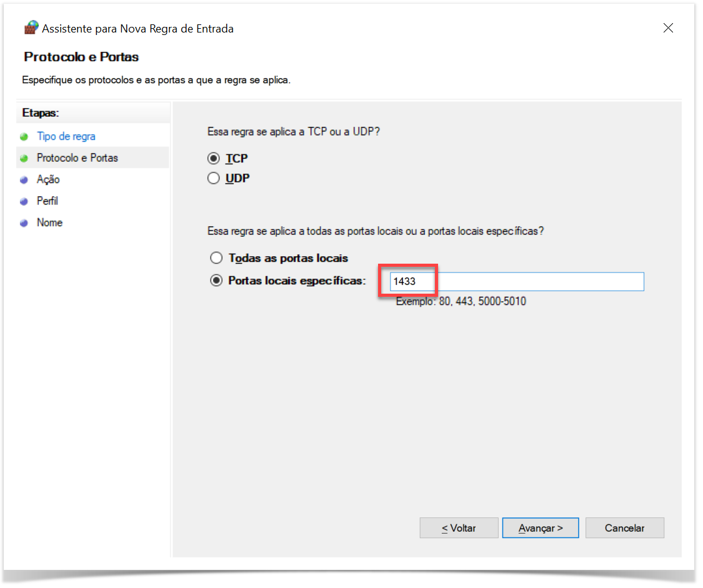
Task: Proceed with the Avançar button
Action: pyautogui.click(x=541, y=528)
